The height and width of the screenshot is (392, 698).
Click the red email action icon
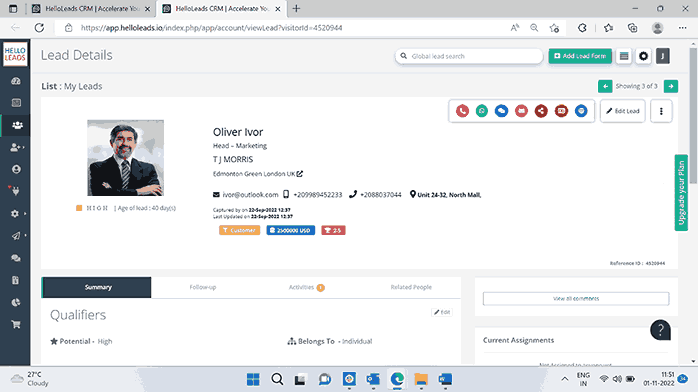pyautogui.click(x=521, y=111)
